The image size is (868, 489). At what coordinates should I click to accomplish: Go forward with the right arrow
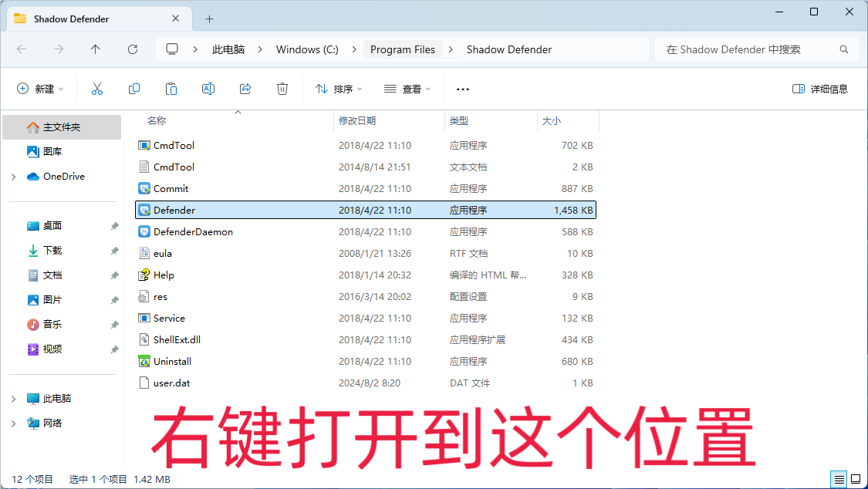(59, 49)
